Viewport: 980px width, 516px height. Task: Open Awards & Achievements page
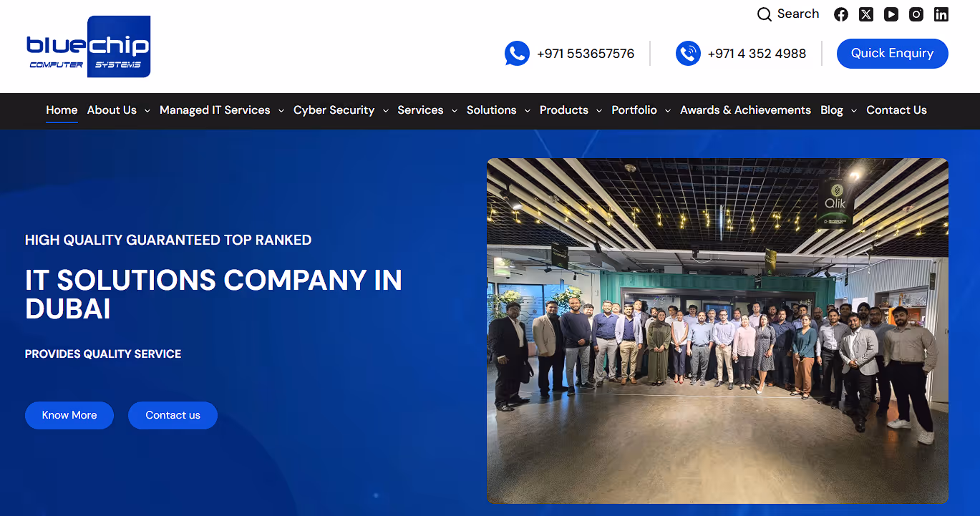pyautogui.click(x=745, y=110)
